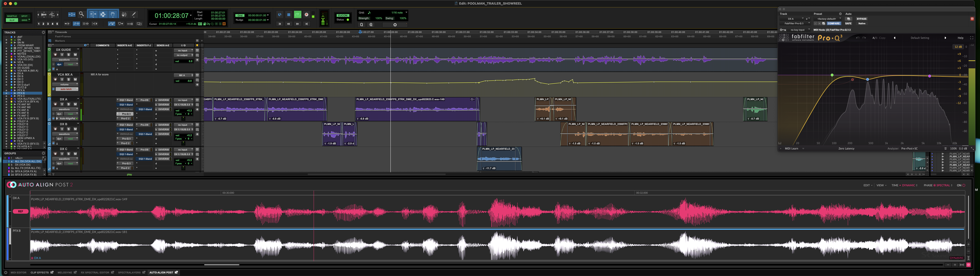Load next preset in Pro-Q 3
This screenshot has height=276, width=980.
click(945, 38)
